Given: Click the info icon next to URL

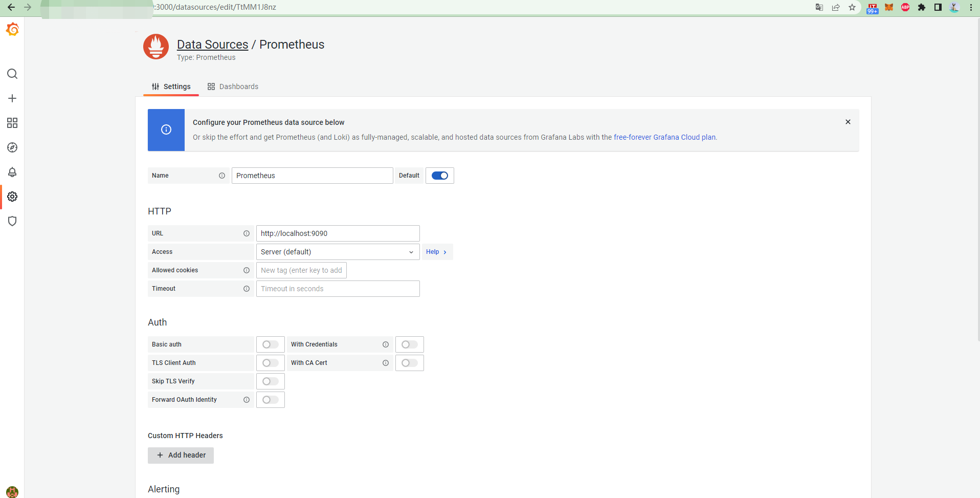Looking at the screenshot, I should 247,233.
